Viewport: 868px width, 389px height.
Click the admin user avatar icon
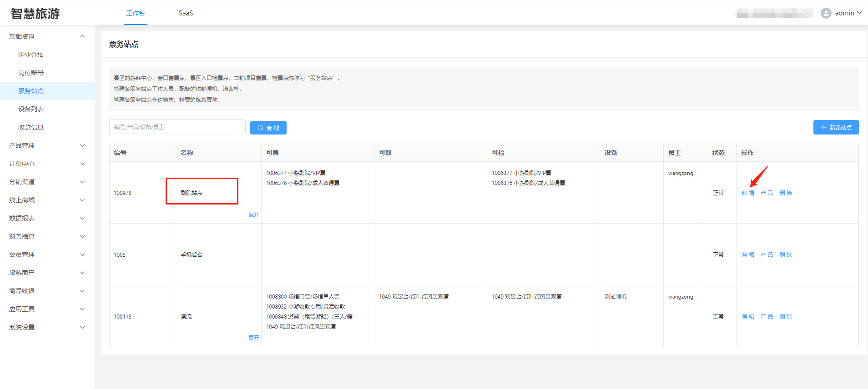[826, 13]
